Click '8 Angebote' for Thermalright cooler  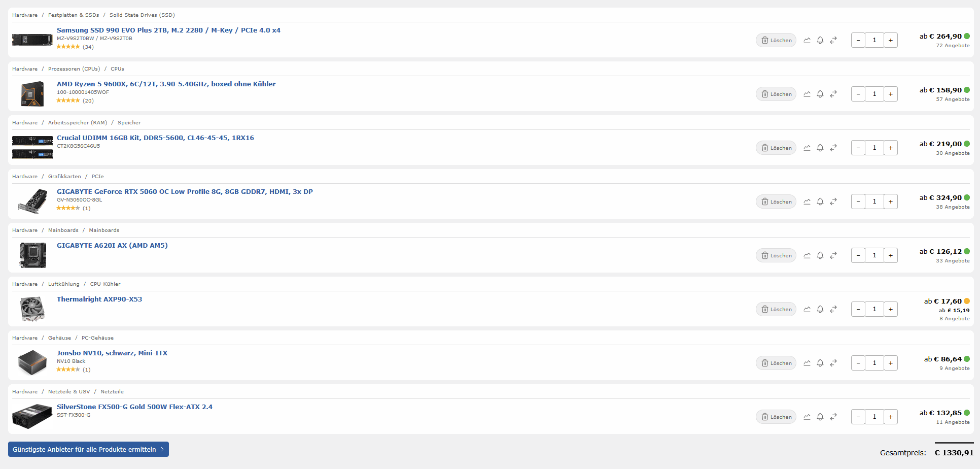pyautogui.click(x=954, y=319)
